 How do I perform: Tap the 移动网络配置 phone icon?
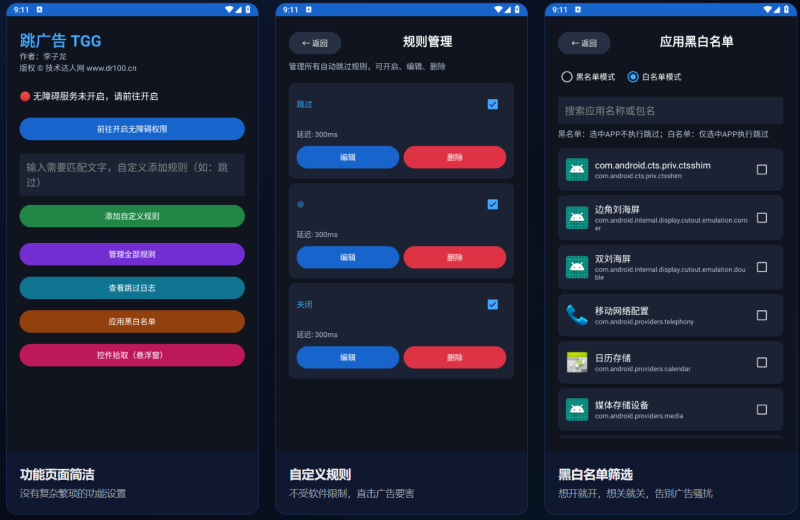(577, 315)
